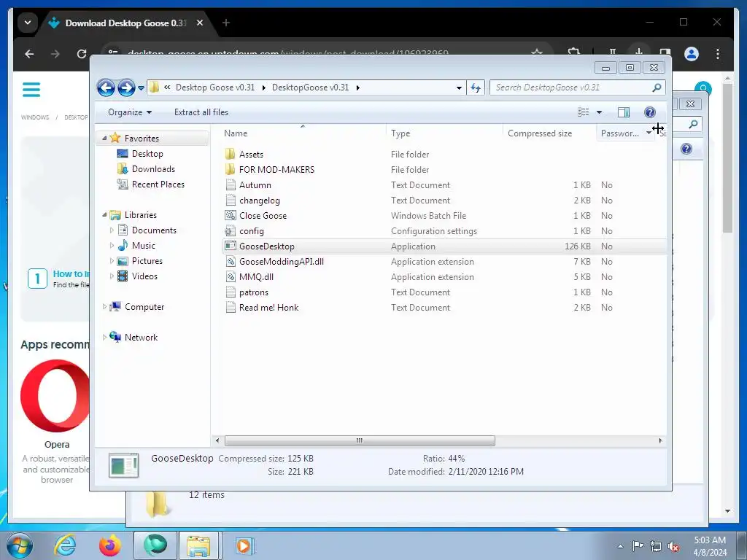Click the Opera app logo
This screenshot has width=747, height=560.
pyautogui.click(x=55, y=396)
